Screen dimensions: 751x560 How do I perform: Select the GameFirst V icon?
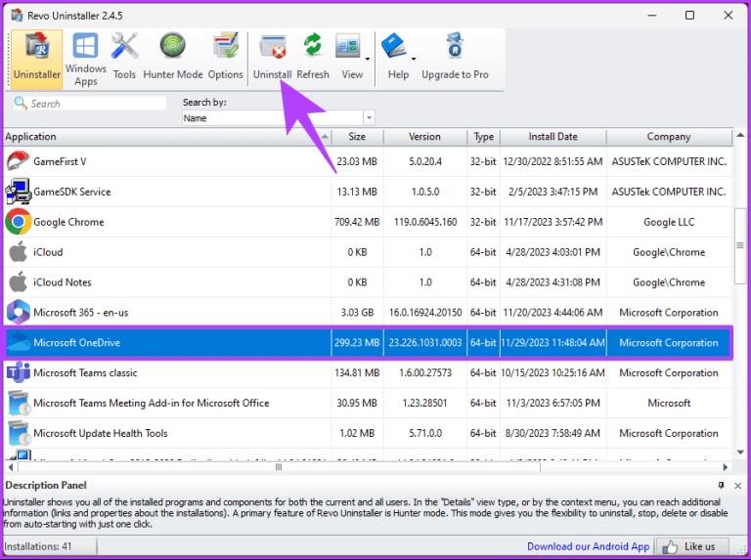pos(18,161)
